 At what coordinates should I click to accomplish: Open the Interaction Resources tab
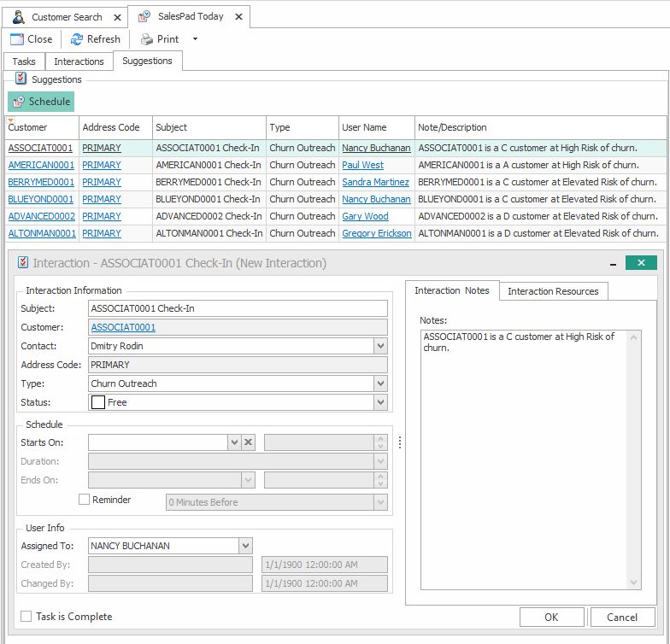(553, 291)
